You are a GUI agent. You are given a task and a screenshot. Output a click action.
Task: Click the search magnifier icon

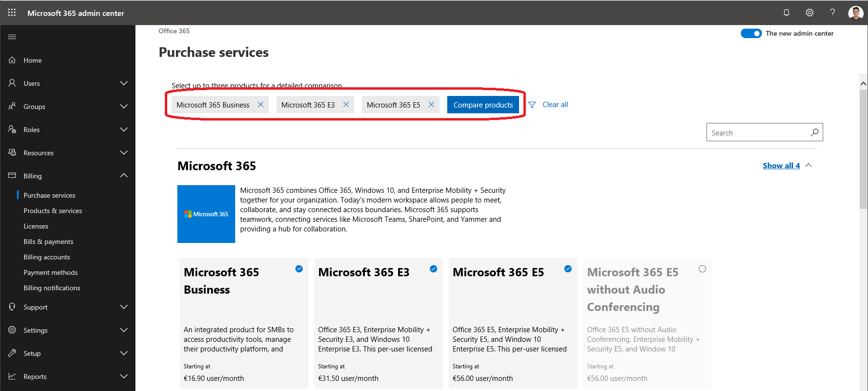(x=815, y=132)
